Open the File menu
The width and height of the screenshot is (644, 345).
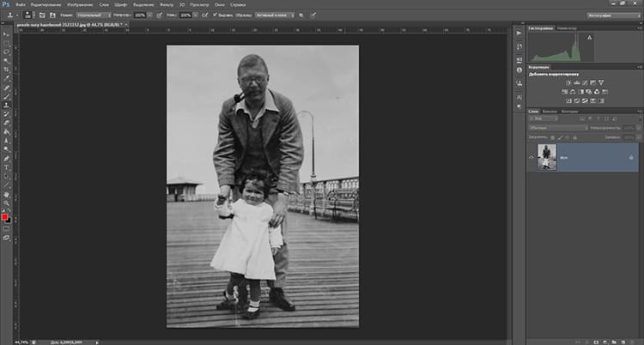coord(21,5)
